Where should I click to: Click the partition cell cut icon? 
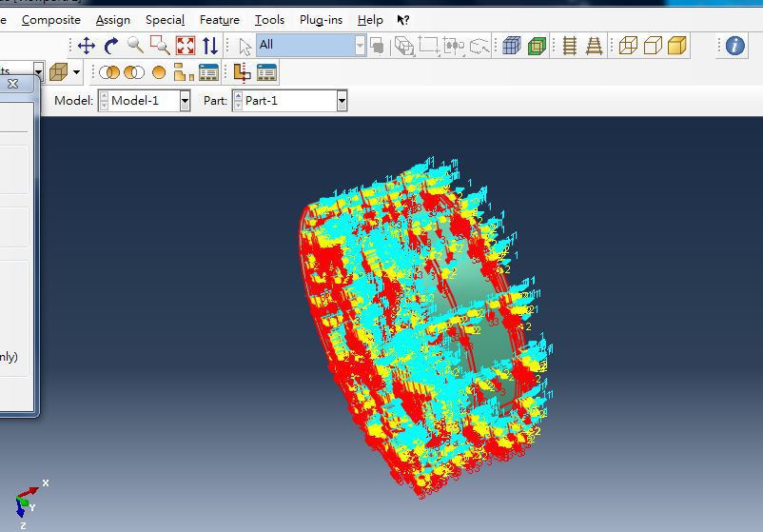point(243,72)
